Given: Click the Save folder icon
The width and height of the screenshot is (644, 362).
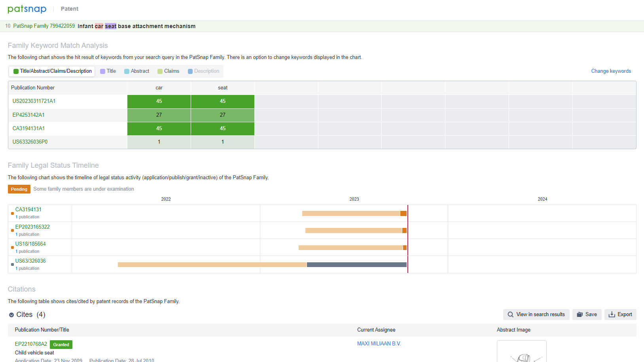Looking at the screenshot, I should tap(580, 315).
